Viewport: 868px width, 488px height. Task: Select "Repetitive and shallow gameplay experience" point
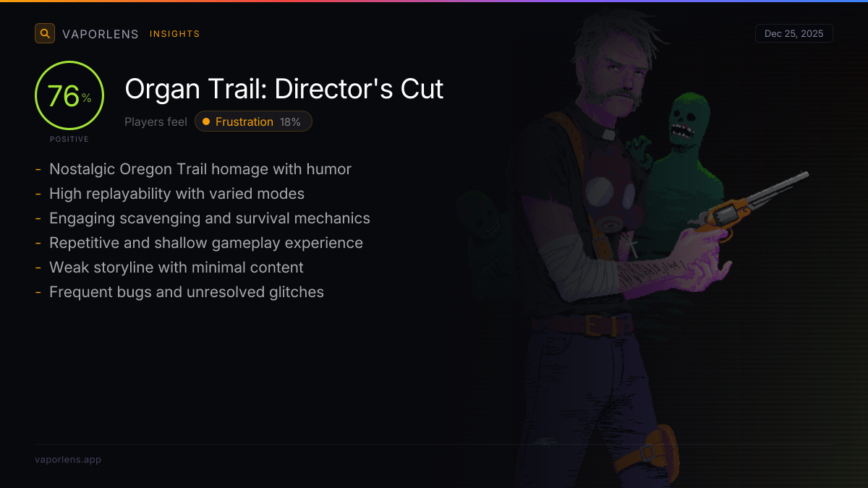click(x=206, y=243)
